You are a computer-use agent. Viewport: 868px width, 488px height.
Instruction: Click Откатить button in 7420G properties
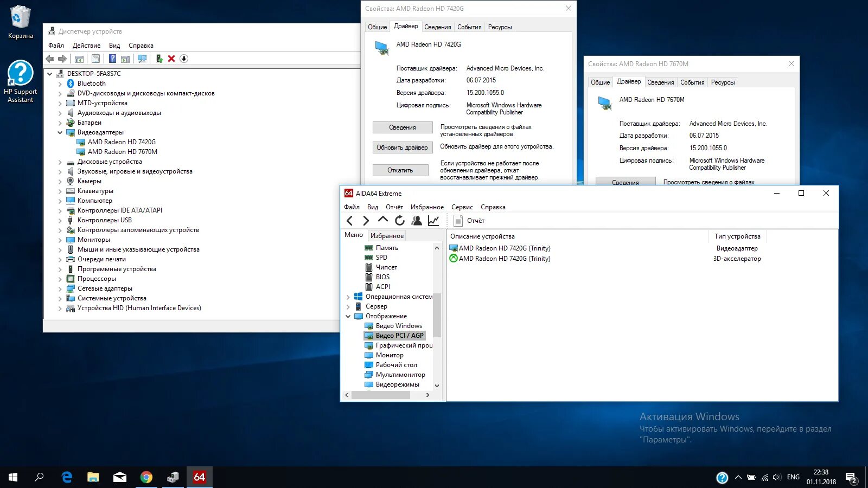coord(400,170)
